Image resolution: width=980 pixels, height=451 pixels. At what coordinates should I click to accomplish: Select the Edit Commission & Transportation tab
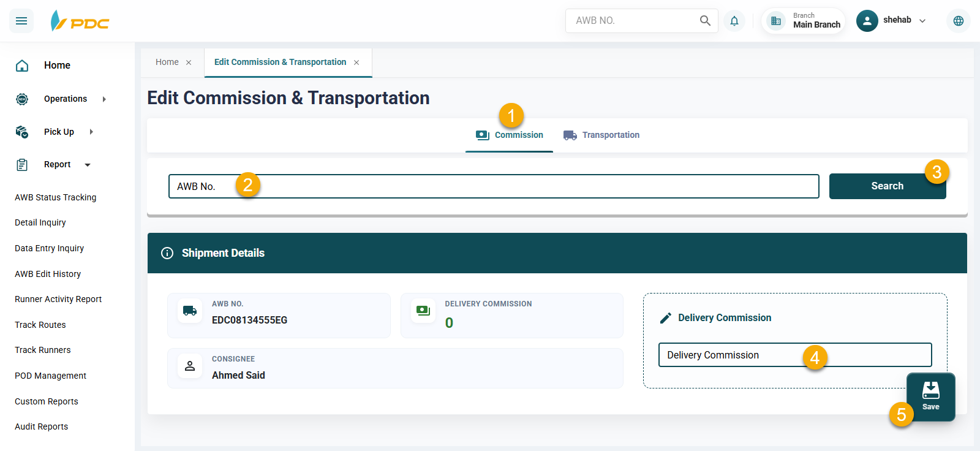point(280,62)
